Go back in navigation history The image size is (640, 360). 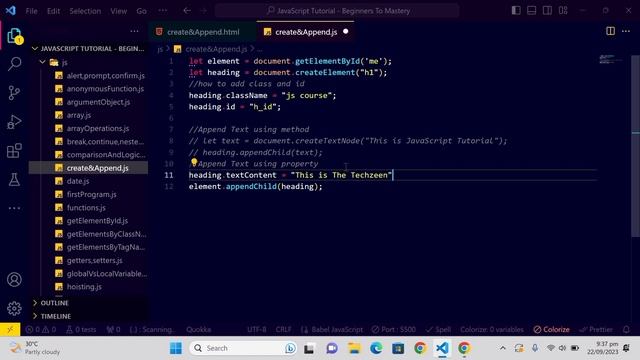click(x=187, y=11)
